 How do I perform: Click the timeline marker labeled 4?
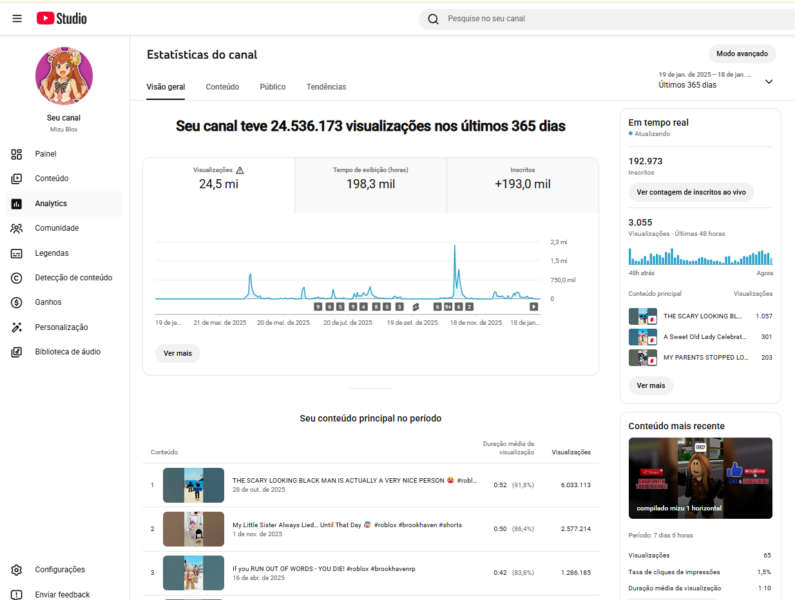point(364,307)
